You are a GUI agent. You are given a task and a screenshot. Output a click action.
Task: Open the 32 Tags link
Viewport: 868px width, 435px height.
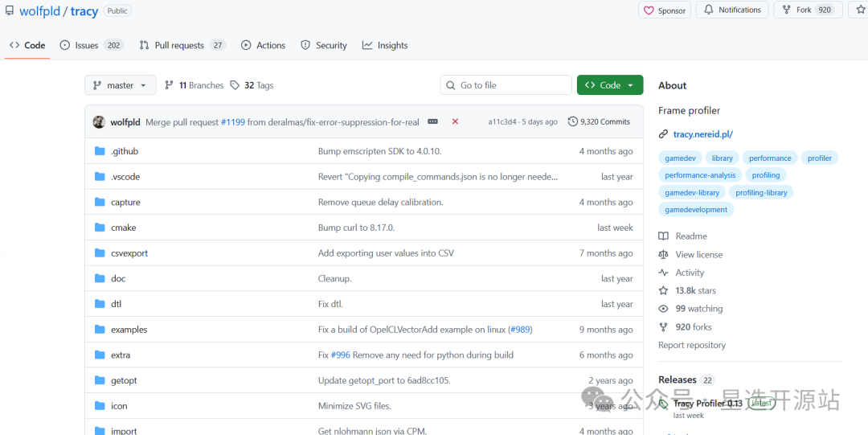252,85
